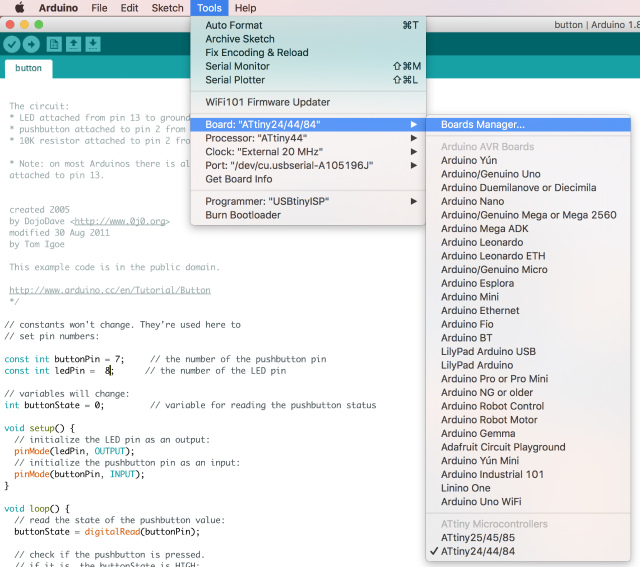Viewport: 640px width, 567px height.
Task: Select the button sketch tab
Action: tap(29, 68)
